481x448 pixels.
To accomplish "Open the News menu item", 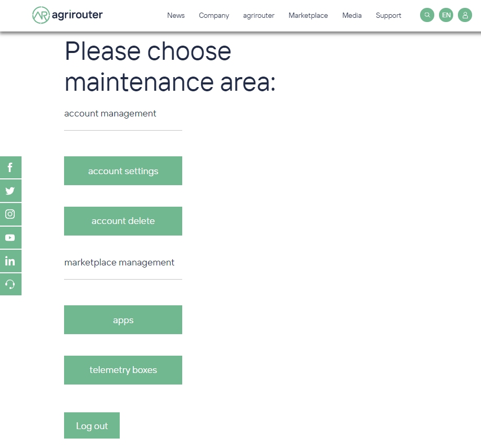I will coord(176,15).
